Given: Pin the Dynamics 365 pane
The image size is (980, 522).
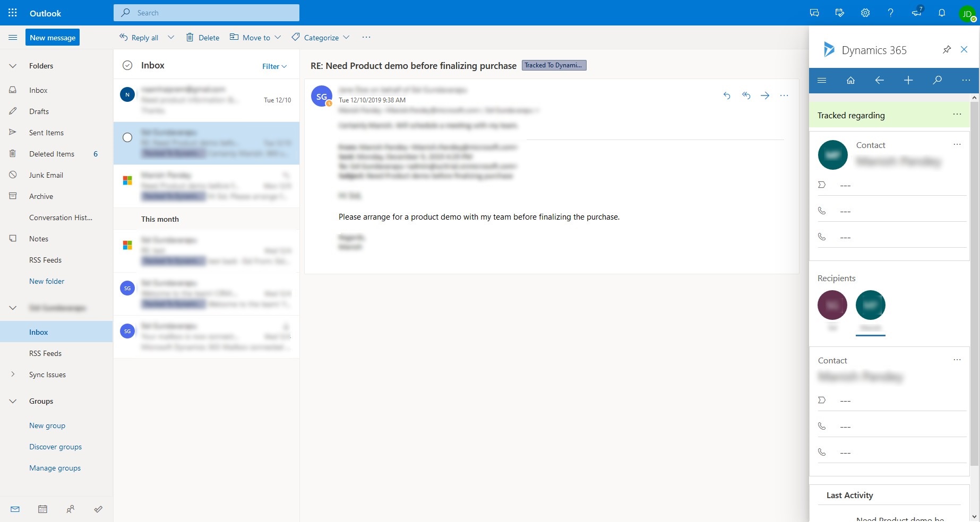Looking at the screenshot, I should pyautogui.click(x=947, y=50).
